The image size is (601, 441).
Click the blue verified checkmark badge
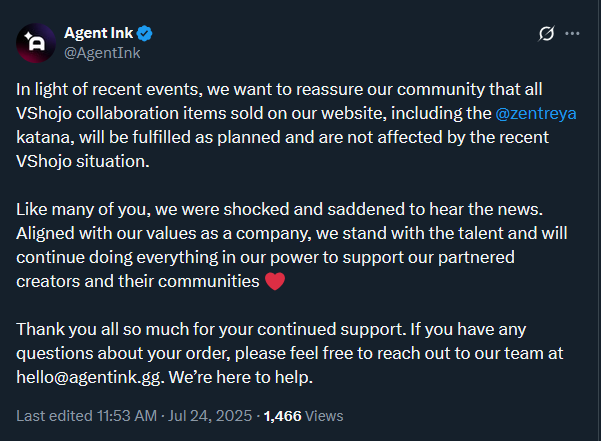coord(145,33)
